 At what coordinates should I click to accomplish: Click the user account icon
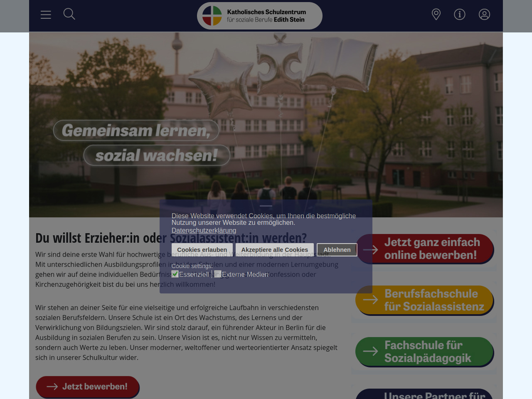pyautogui.click(x=484, y=15)
